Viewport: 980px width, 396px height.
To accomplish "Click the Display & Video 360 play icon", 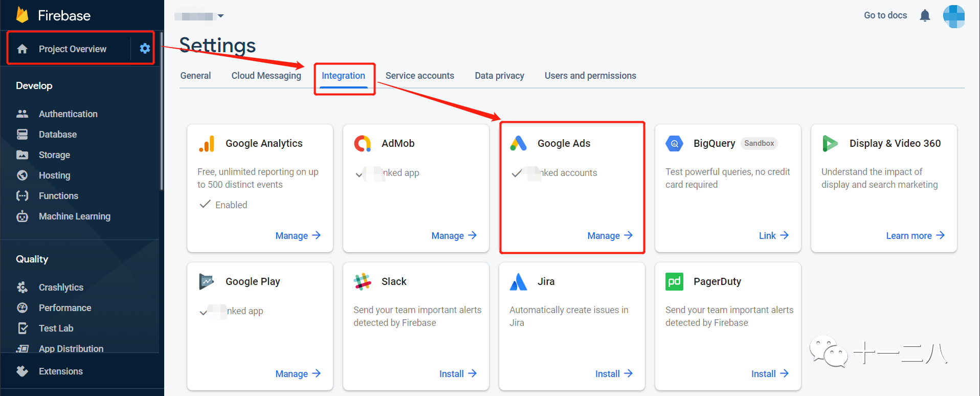I will (830, 144).
